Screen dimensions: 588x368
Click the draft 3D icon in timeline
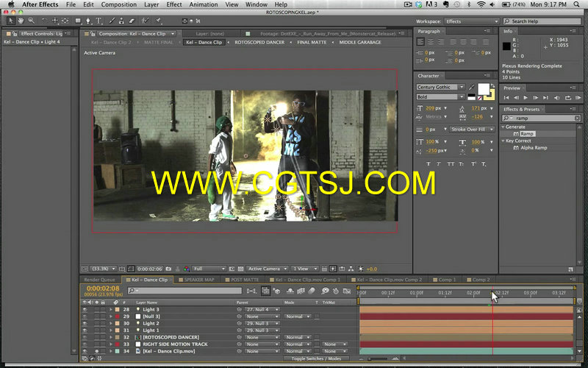(x=277, y=291)
